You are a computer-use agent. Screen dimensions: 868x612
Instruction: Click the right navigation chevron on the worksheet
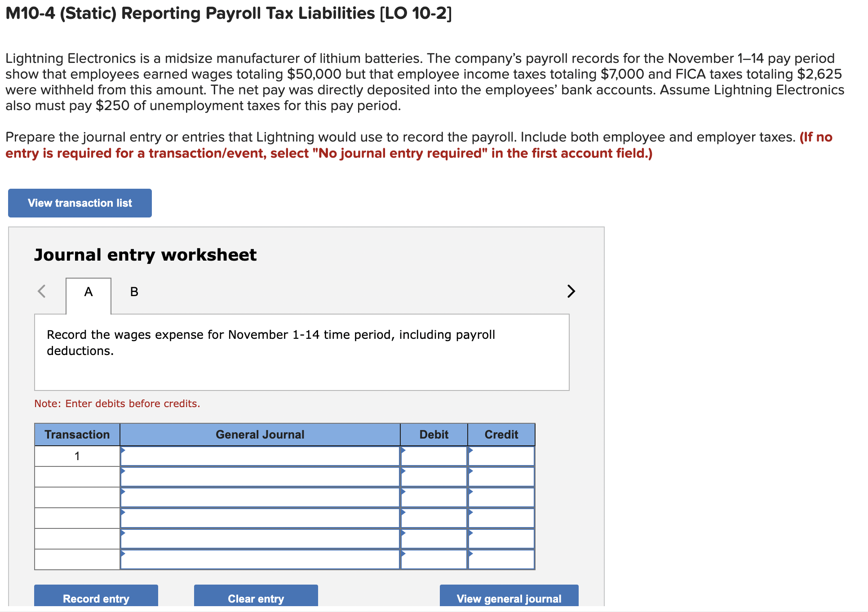(x=571, y=291)
